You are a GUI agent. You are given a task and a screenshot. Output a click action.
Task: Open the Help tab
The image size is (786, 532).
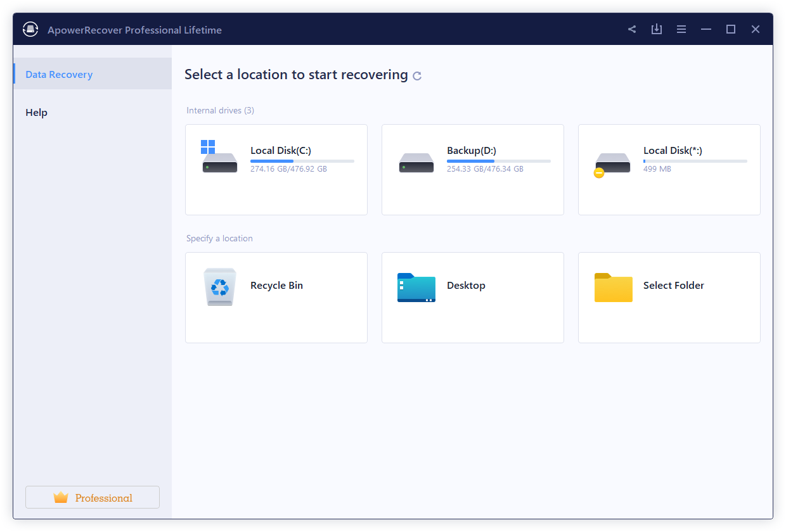(x=93, y=112)
